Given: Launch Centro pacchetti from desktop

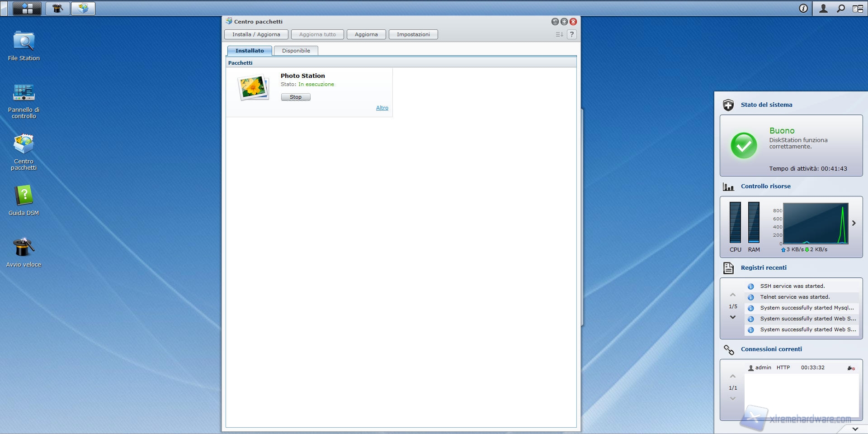Looking at the screenshot, I should 24,145.
